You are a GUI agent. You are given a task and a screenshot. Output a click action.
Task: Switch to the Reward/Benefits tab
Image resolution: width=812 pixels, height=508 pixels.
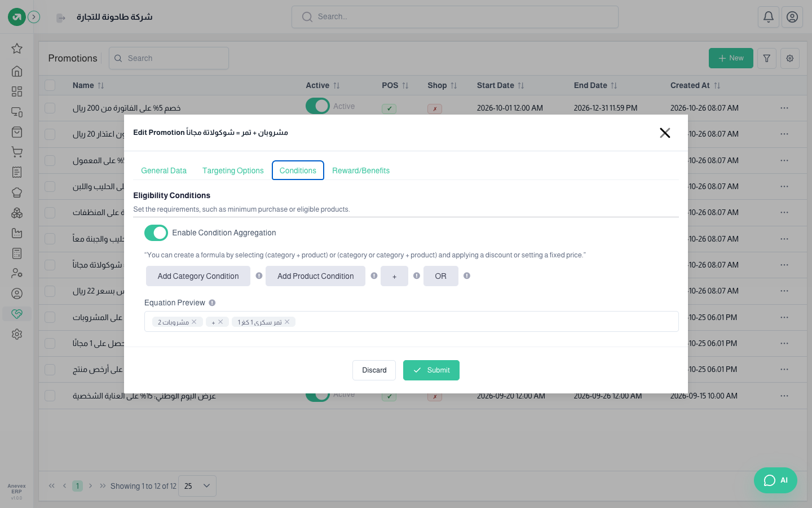pos(361,170)
